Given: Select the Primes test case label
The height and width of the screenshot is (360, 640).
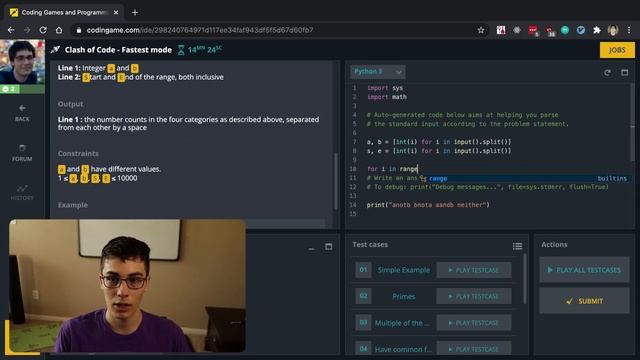Looking at the screenshot, I should tap(404, 296).
